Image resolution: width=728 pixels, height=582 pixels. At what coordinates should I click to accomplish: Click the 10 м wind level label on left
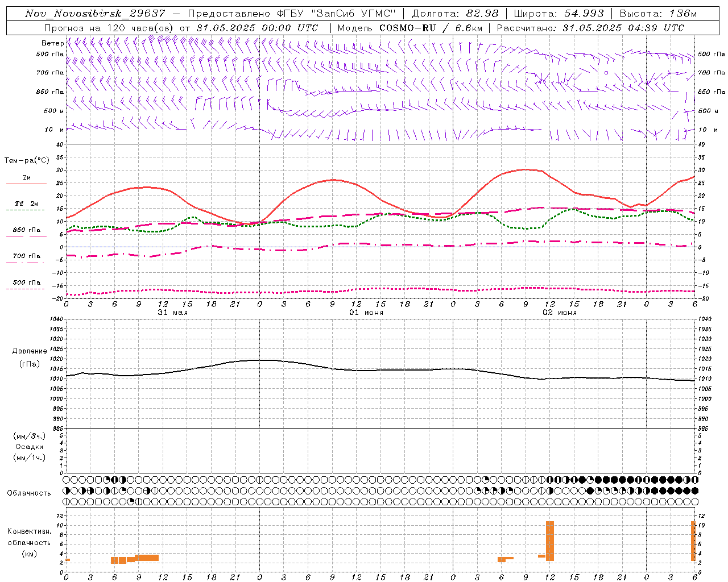coord(55,130)
